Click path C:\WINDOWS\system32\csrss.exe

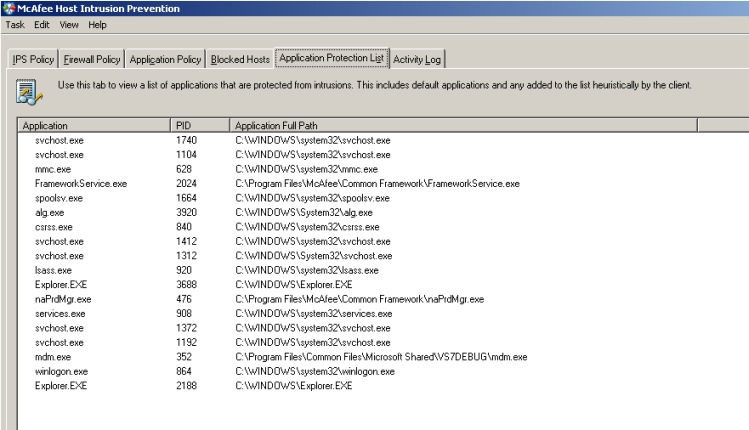[307, 227]
